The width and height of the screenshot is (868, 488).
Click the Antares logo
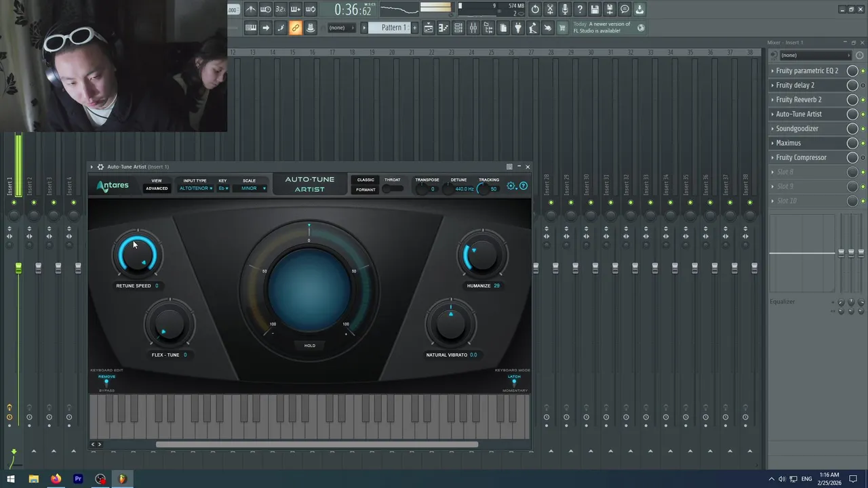pos(113,186)
